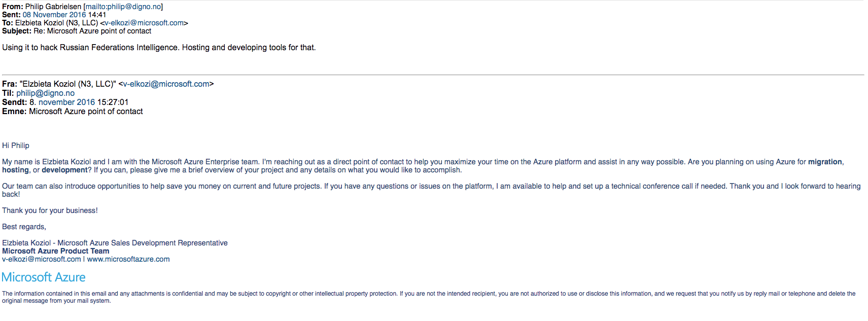Viewport: 868px width, 321px height.
Task: Click the Emne line subject text
Action: pyautogui.click(x=86, y=112)
